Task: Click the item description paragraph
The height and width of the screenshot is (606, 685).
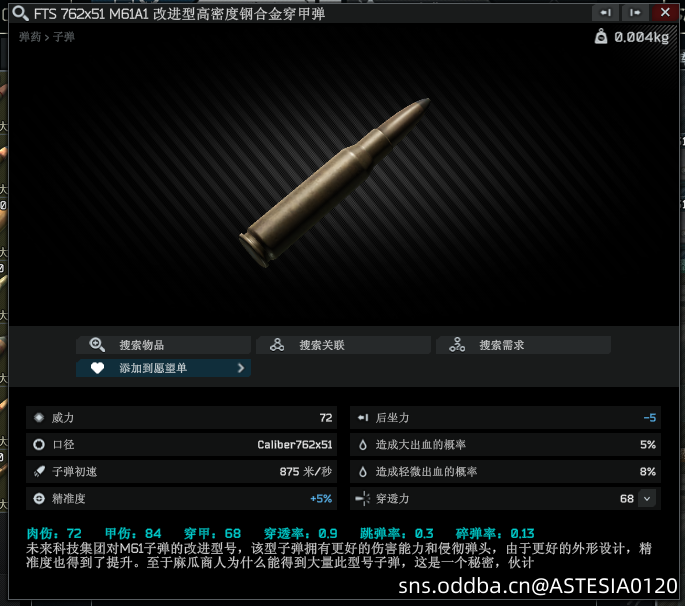Action: coord(339,555)
